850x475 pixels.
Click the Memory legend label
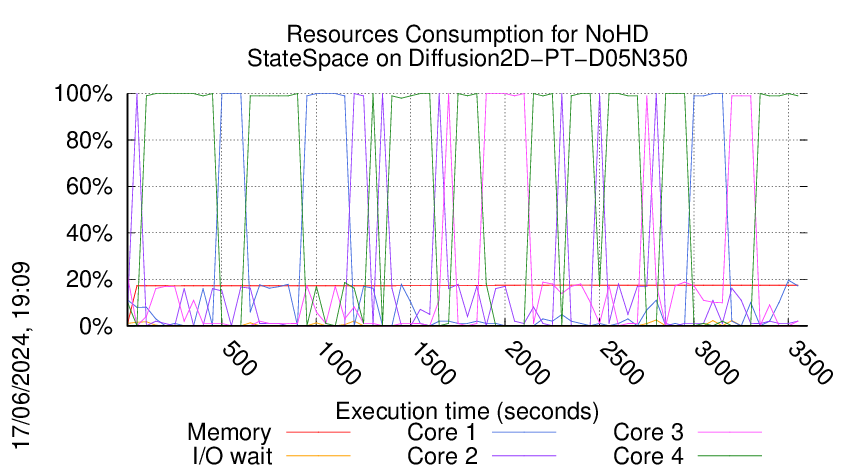pyautogui.click(x=229, y=433)
